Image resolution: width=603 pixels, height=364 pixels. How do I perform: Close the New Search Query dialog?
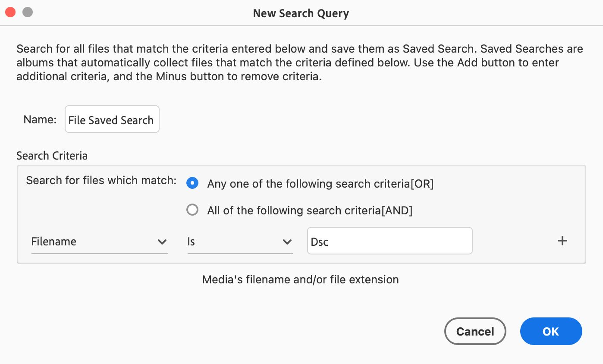point(10,13)
